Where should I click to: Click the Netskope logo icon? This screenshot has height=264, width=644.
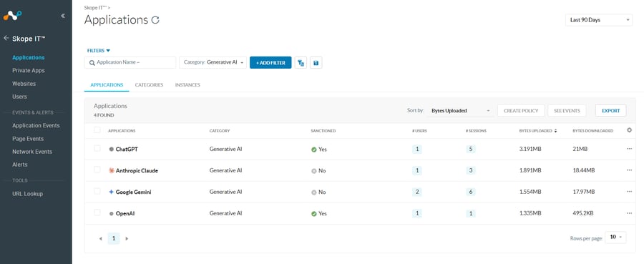pyautogui.click(x=12, y=16)
